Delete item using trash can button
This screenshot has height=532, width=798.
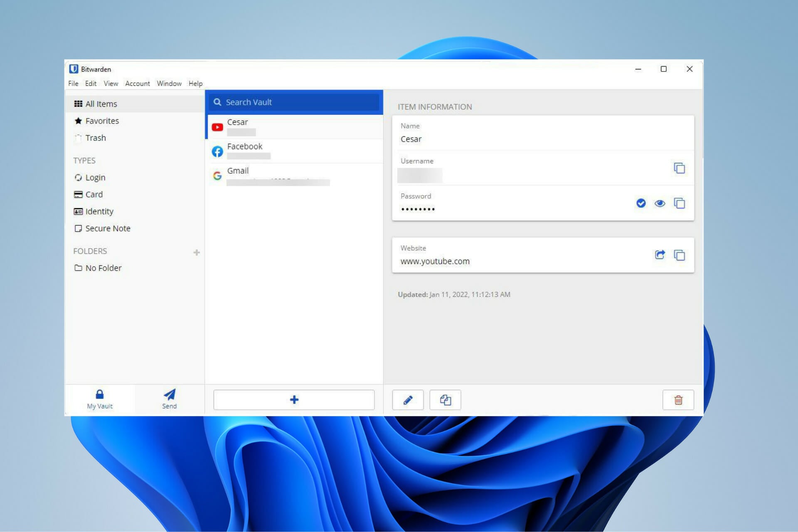(x=678, y=400)
